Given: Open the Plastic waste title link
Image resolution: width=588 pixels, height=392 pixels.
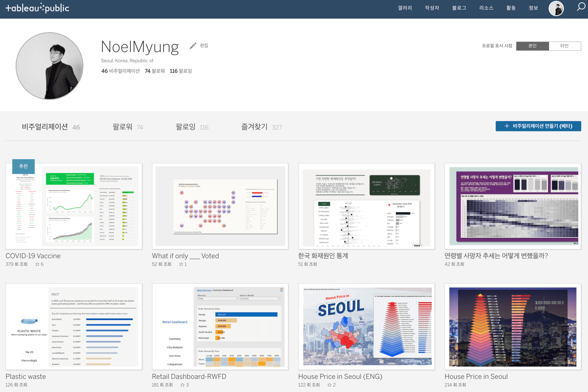Looking at the screenshot, I should [26, 376].
